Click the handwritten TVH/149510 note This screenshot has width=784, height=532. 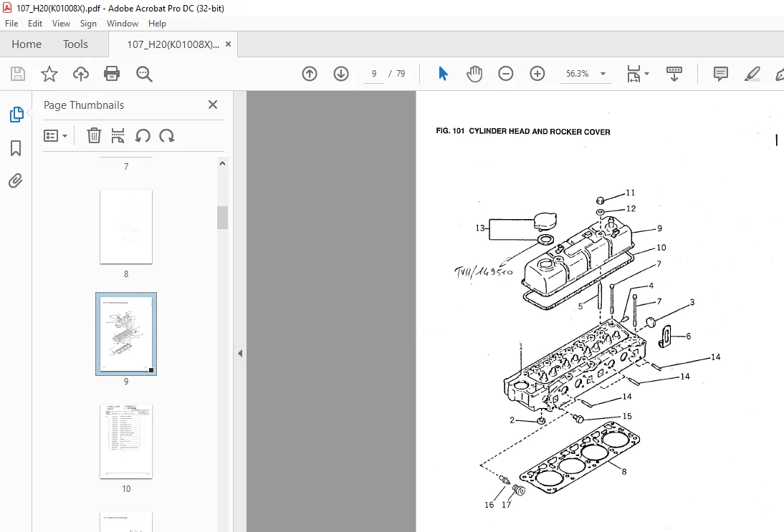483,272
